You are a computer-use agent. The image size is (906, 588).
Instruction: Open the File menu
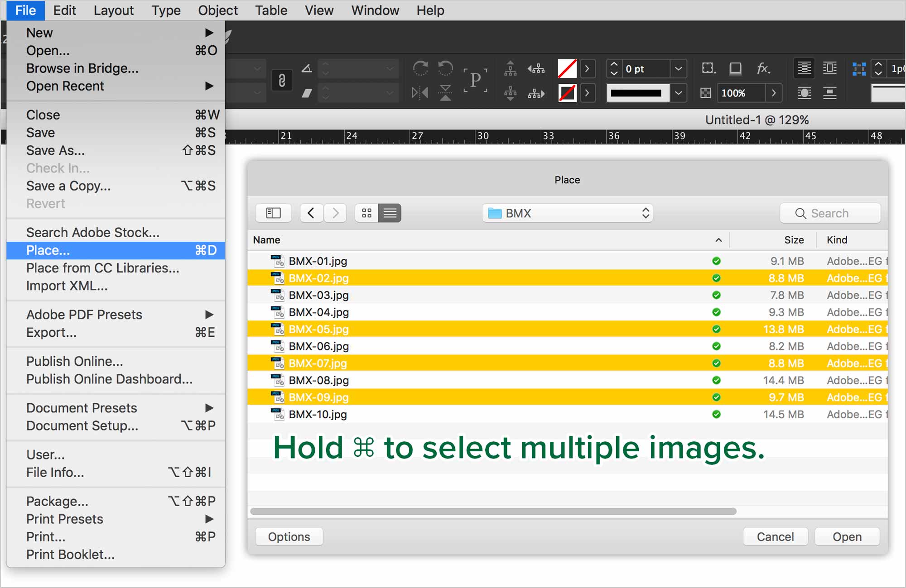pyautogui.click(x=25, y=10)
